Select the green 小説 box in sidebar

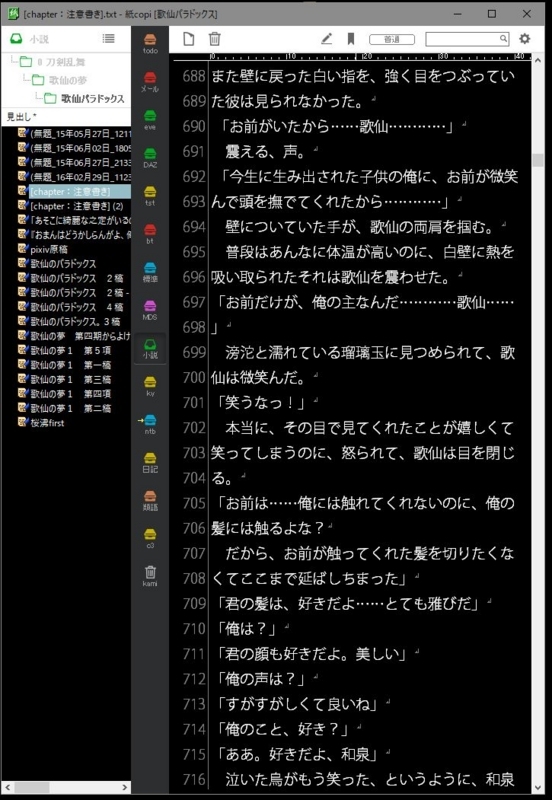pos(150,348)
